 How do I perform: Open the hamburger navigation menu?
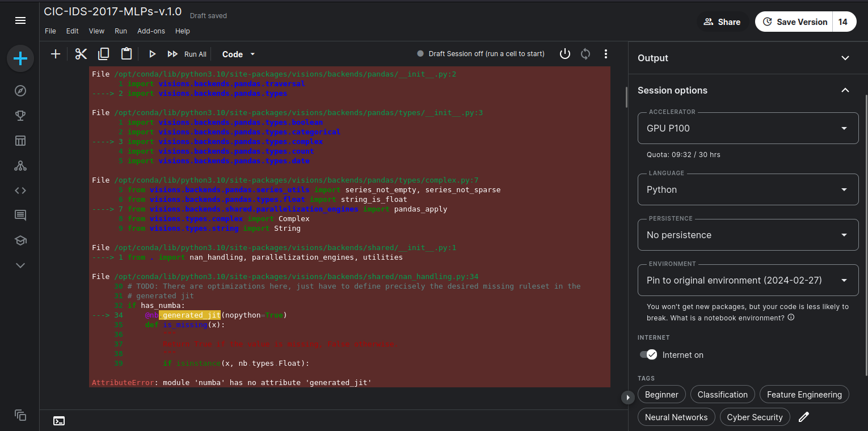click(20, 21)
